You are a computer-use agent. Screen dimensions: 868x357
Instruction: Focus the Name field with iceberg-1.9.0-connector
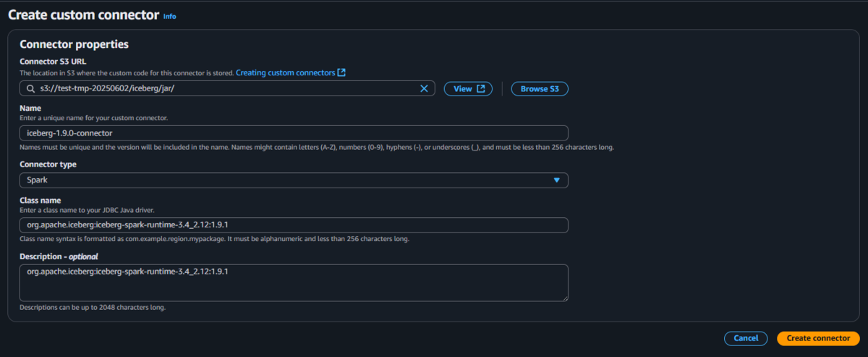(x=294, y=133)
